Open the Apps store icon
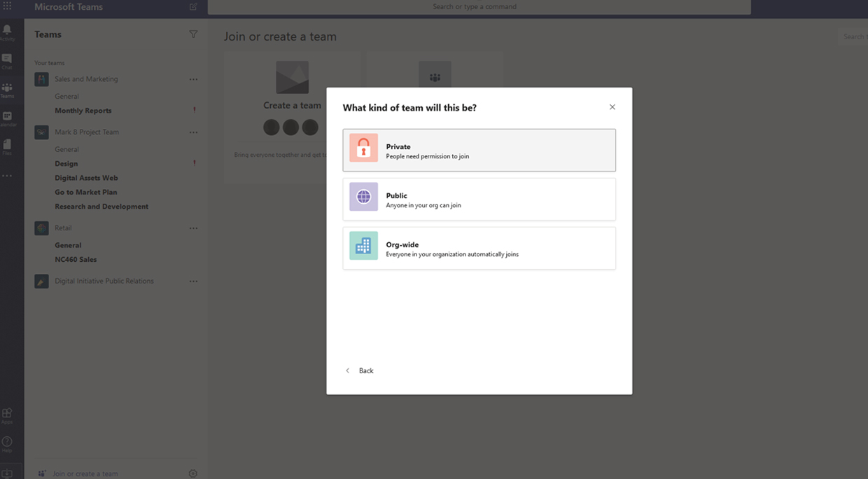Image resolution: width=868 pixels, height=479 pixels. [x=7, y=415]
